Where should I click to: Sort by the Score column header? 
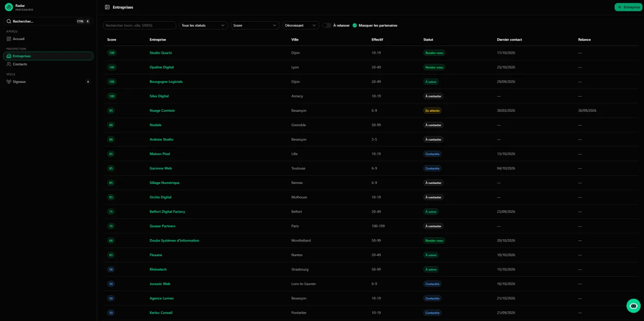[111, 40]
